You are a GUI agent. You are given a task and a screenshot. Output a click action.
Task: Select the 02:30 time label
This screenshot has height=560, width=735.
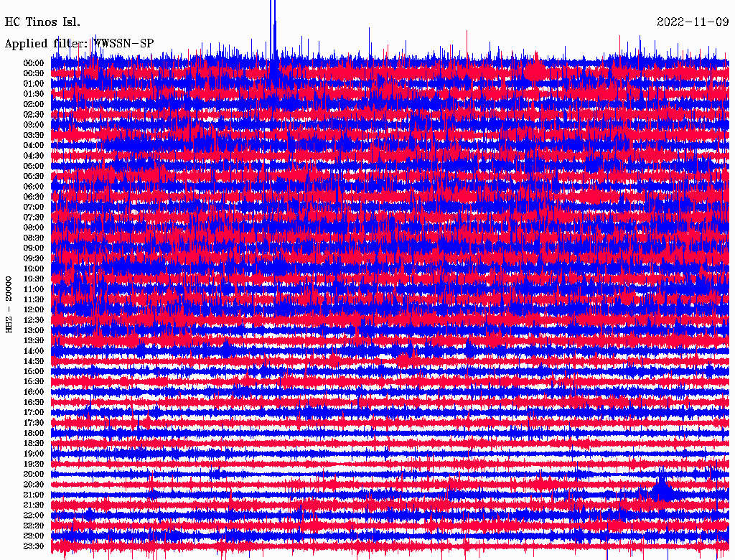click(34, 114)
